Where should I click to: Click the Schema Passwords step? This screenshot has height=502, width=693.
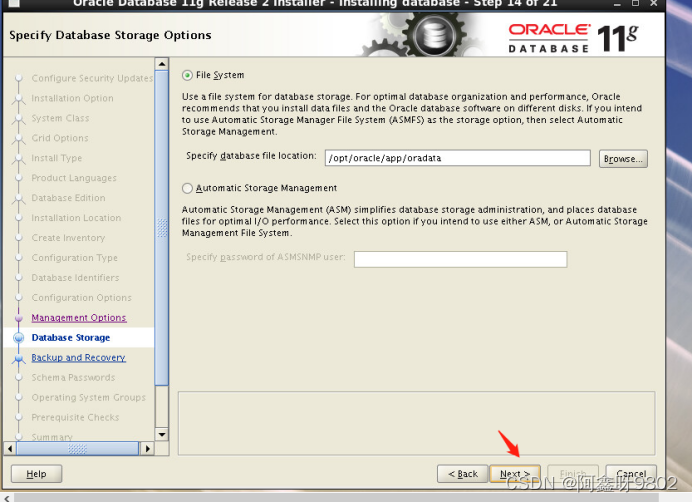pyautogui.click(x=73, y=377)
